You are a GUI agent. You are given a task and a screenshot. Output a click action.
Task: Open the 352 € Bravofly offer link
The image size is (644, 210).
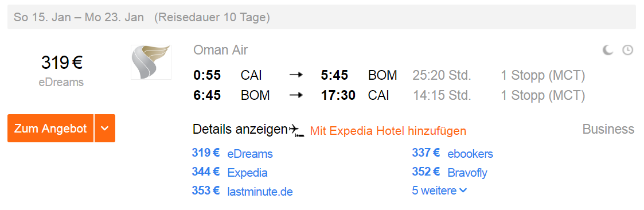click(x=450, y=172)
